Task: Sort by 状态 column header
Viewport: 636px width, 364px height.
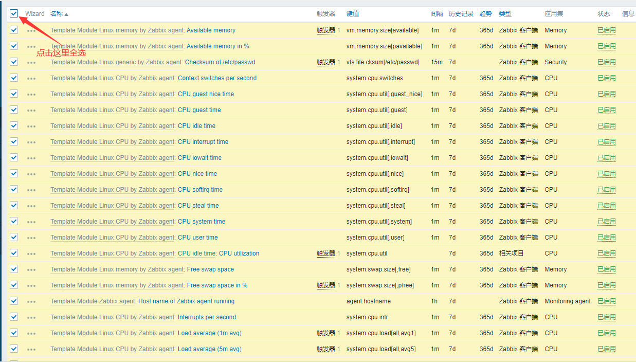Action: (604, 14)
